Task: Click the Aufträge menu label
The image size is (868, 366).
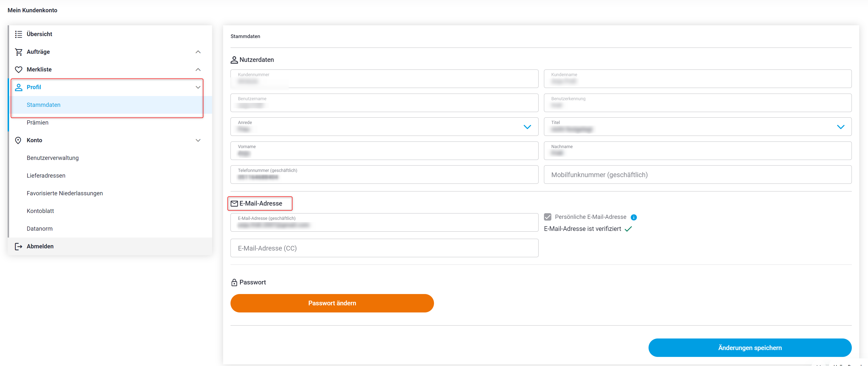Action: click(38, 52)
